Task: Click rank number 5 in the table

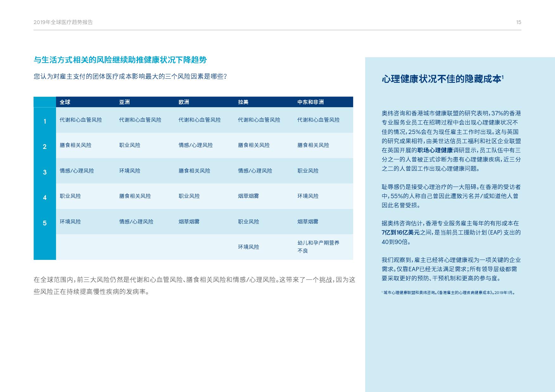Action: click(45, 223)
